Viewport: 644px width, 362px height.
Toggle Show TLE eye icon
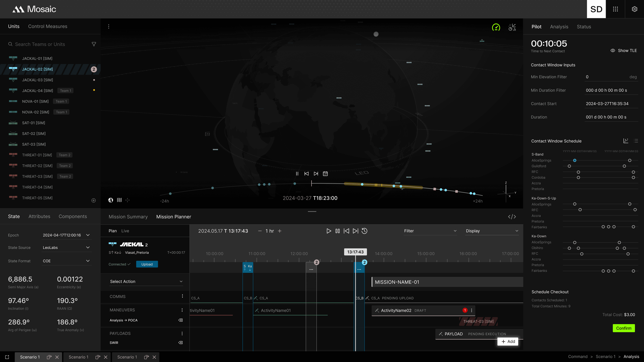coord(613,50)
